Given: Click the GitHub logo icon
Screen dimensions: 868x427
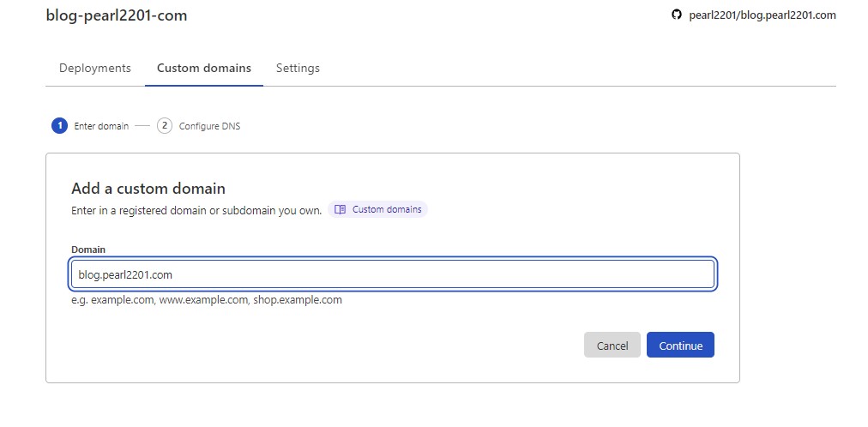Looking at the screenshot, I should tap(677, 15).
